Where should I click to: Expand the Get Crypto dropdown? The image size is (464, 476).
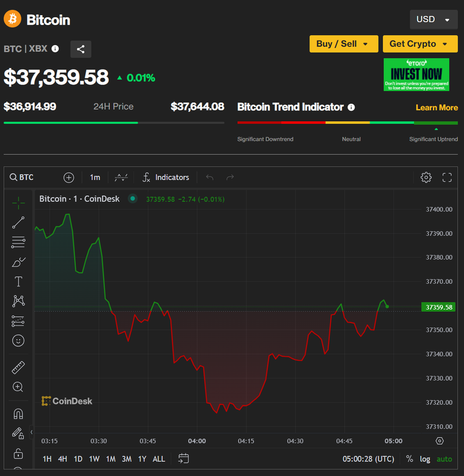pyautogui.click(x=419, y=44)
